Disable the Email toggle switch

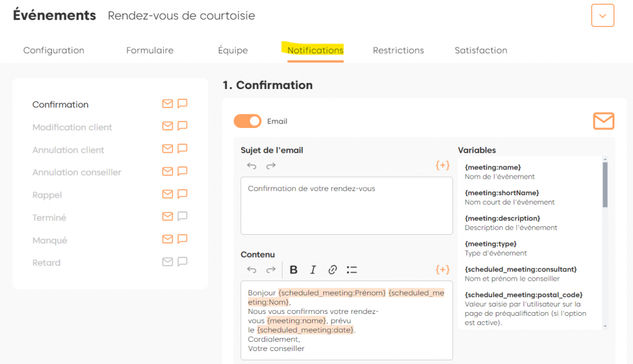pyautogui.click(x=247, y=121)
